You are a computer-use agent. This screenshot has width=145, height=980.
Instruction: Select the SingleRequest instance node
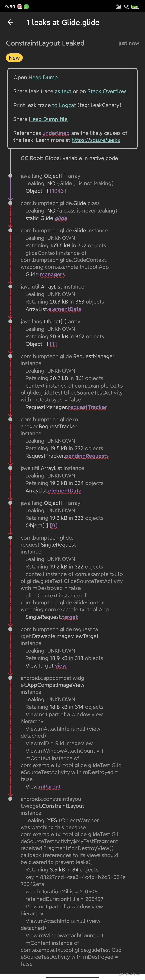(x=48, y=545)
